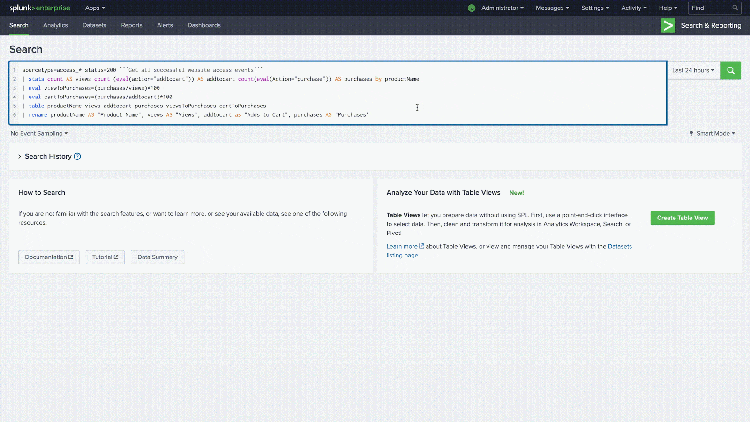Click the splunk>enterprise logo
Viewport: 750px width, 422px height.
[x=38, y=7]
